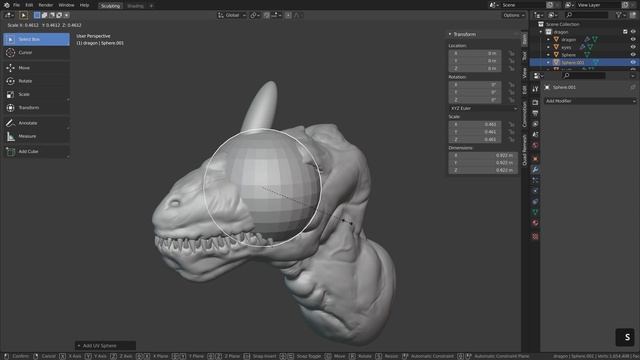The width and height of the screenshot is (640, 360).
Task: Toggle visibility of dragon object
Action: (633, 40)
